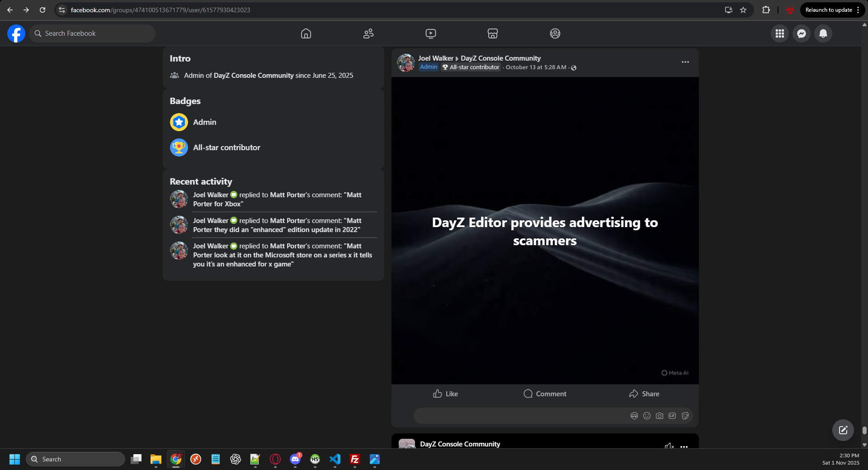The image size is (868, 470).
Task: Open the Marketplace tab
Action: coord(493,33)
